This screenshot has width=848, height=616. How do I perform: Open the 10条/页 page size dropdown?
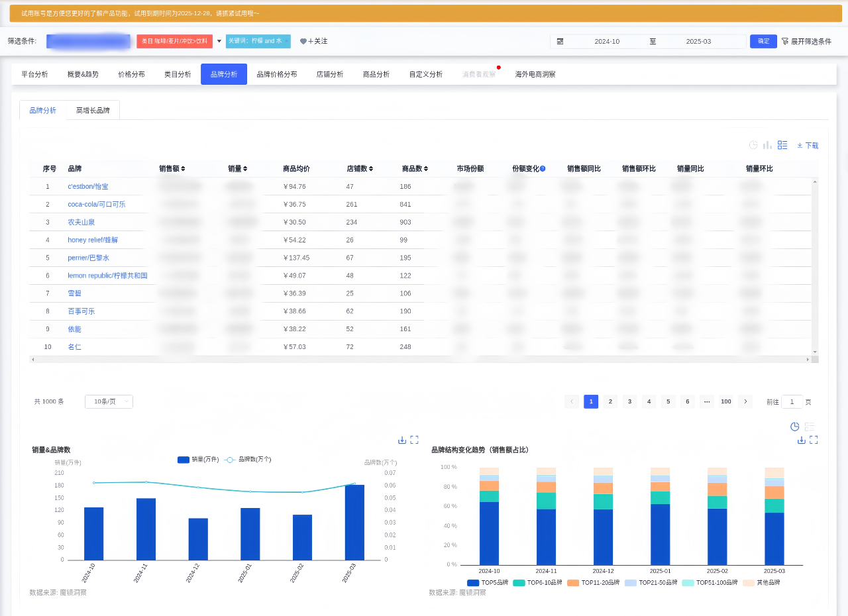pos(109,401)
